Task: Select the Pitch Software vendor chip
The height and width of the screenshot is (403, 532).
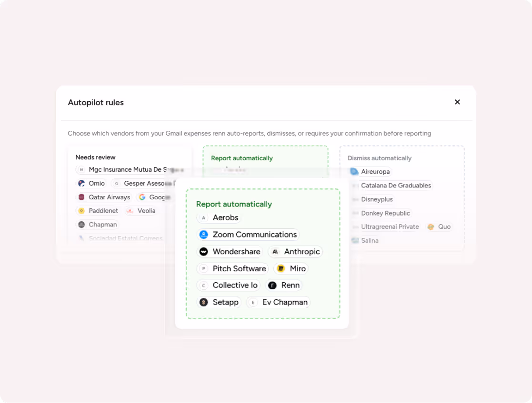Action: [232, 268]
